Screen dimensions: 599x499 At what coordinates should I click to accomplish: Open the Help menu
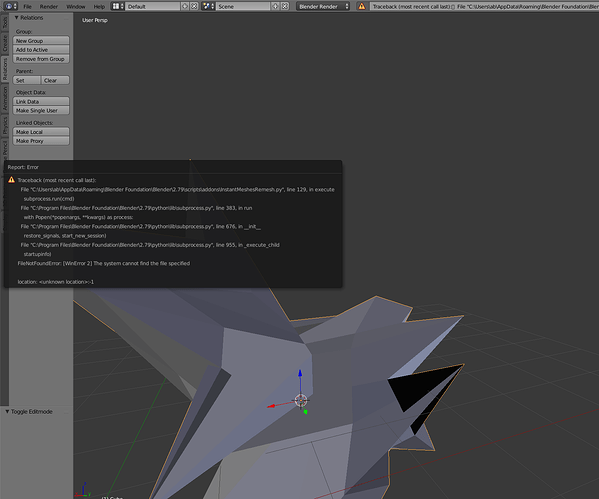(x=99, y=6)
